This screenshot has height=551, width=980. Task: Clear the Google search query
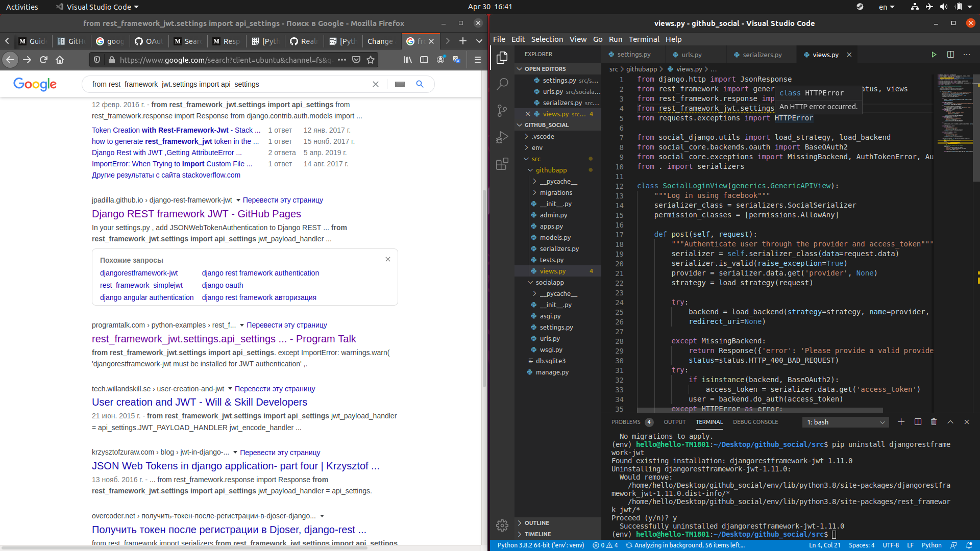click(376, 84)
